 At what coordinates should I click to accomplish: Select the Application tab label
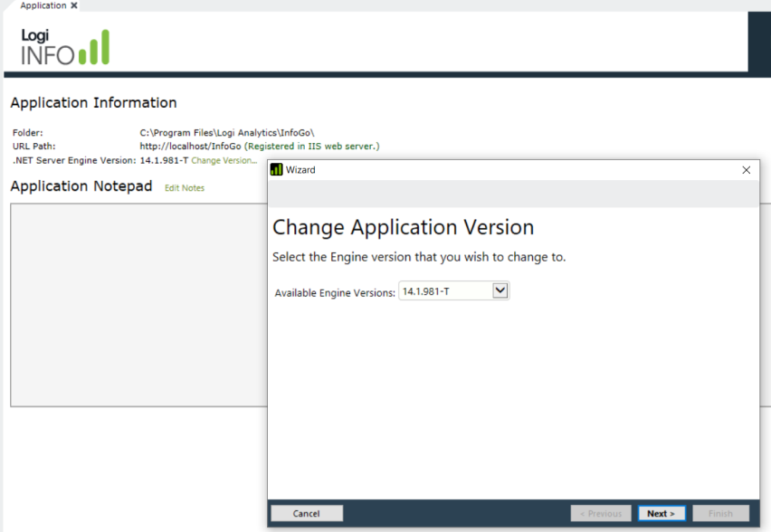point(43,5)
